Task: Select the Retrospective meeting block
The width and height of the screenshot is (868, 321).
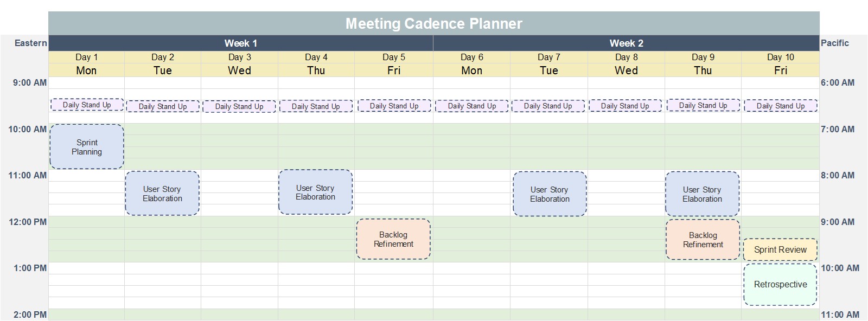Action: 780,285
